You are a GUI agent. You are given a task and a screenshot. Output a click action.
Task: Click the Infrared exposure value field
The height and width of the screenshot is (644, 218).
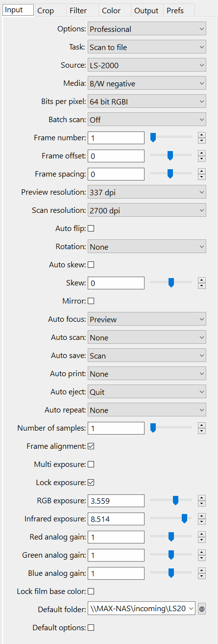click(x=116, y=519)
